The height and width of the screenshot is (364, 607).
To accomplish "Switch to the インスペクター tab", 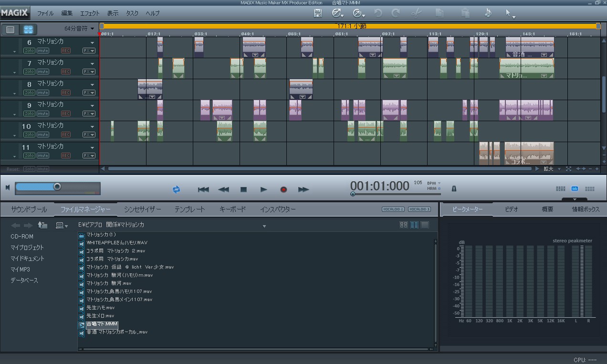I will pos(278,209).
